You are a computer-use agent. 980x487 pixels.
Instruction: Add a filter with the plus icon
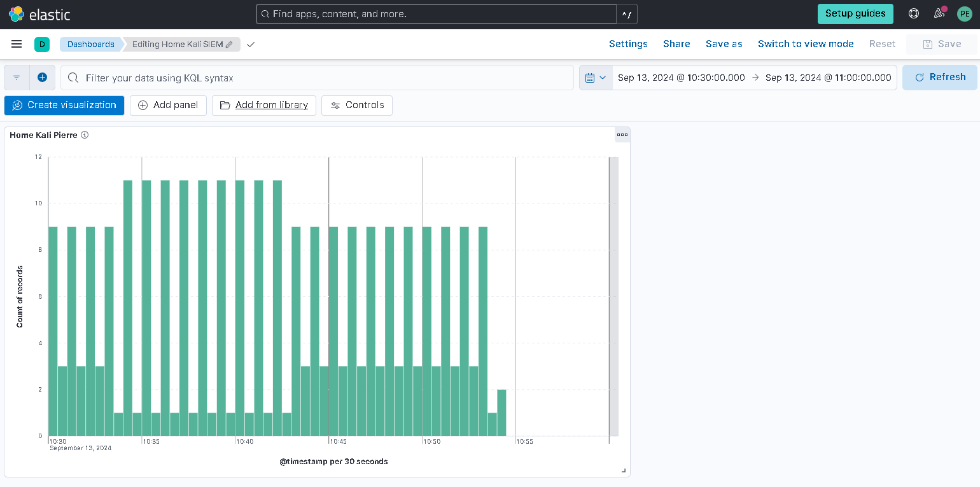pyautogui.click(x=43, y=78)
